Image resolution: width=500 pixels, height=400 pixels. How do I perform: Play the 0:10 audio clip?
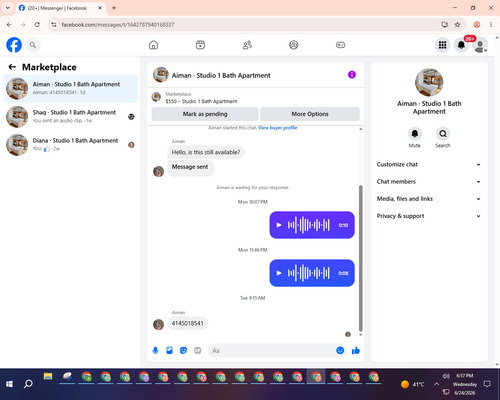pyautogui.click(x=279, y=225)
